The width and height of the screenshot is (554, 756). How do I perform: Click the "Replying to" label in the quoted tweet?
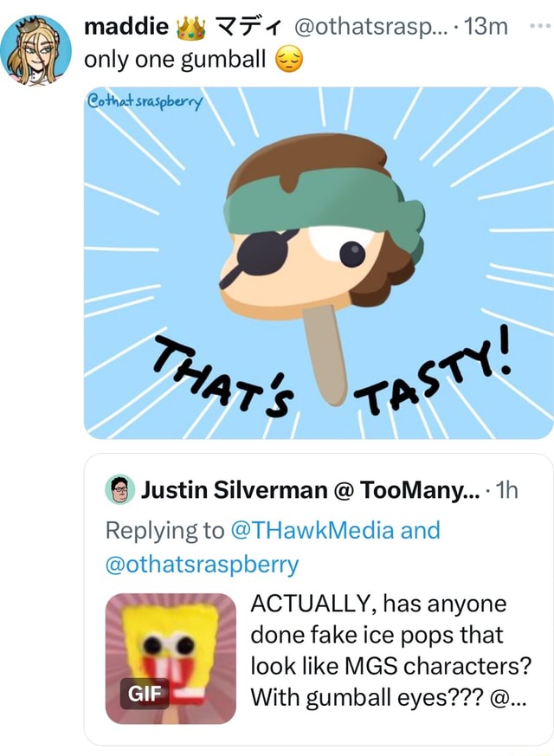click(162, 529)
